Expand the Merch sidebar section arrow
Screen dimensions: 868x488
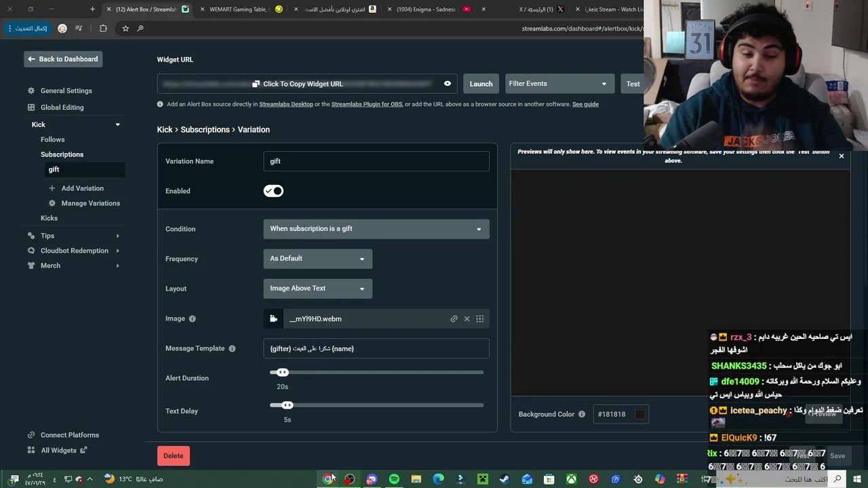click(117, 266)
